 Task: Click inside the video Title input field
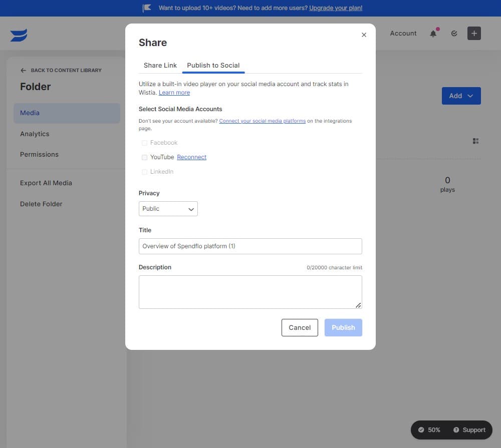[250, 246]
